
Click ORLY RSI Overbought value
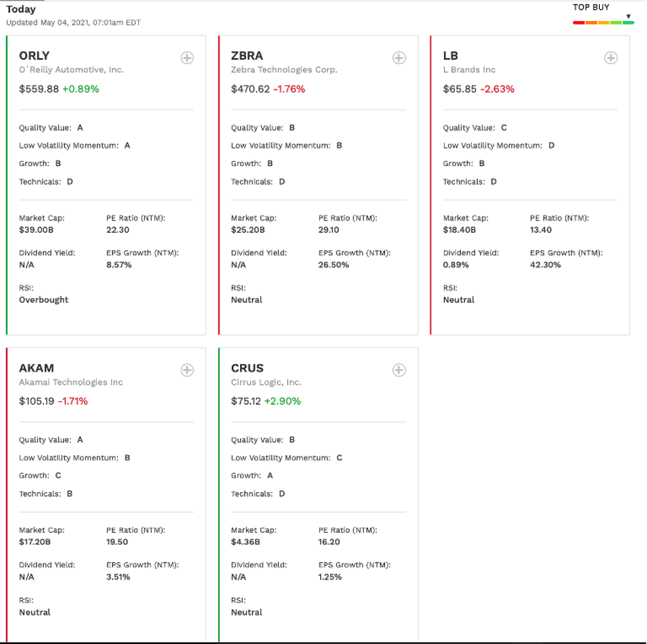coord(44,300)
